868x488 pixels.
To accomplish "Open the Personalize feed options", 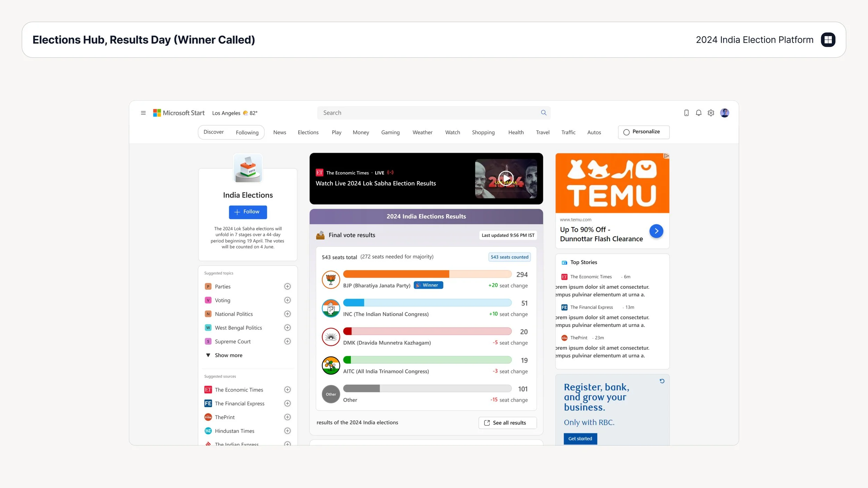I will (643, 132).
